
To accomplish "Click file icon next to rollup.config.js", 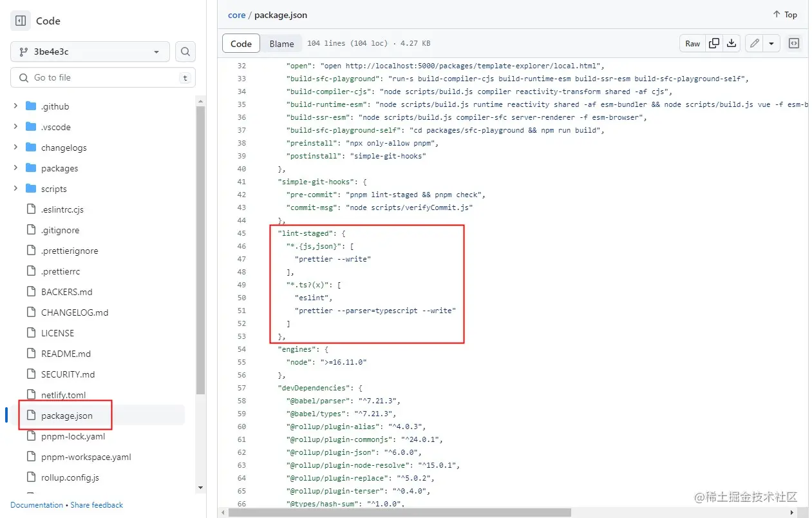I will 31,477.
